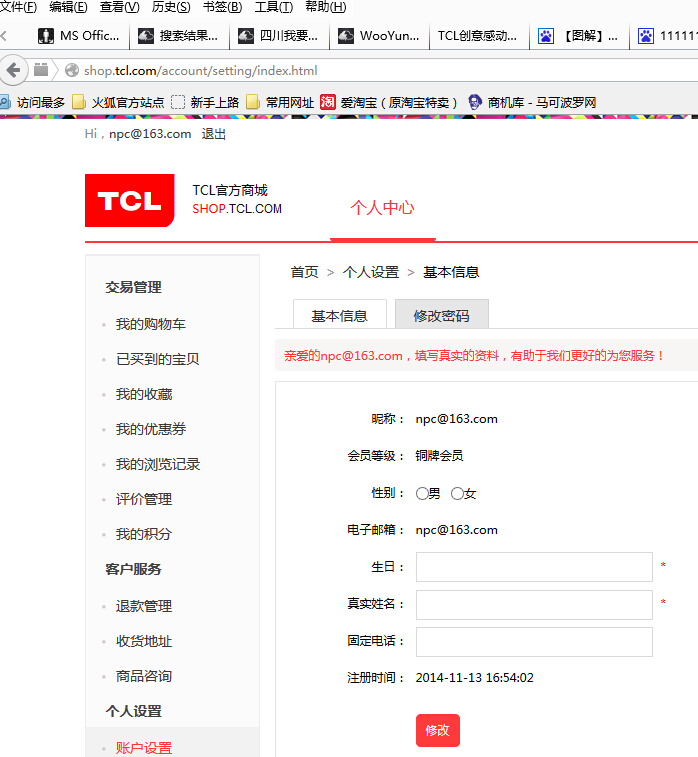Open 评价管理 in the sidebar
Image resolution: width=698 pixels, height=757 pixels.
tap(144, 499)
